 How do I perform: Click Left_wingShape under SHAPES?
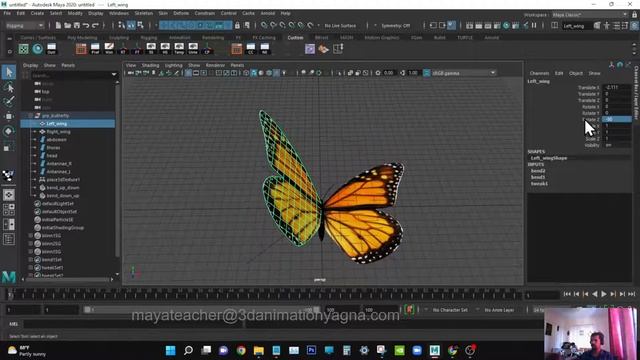point(549,158)
